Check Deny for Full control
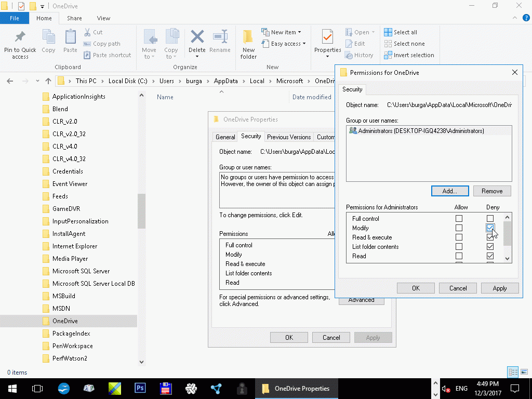The image size is (532, 399). click(x=490, y=219)
